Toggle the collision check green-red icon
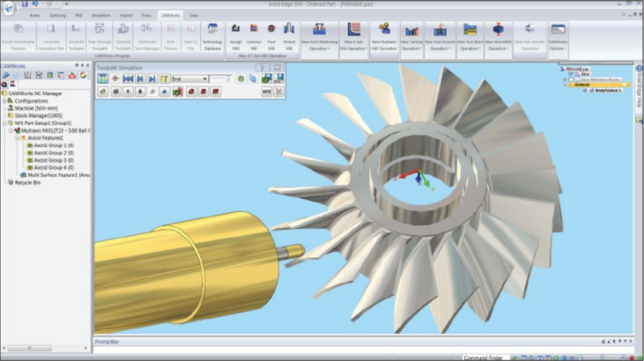The height and width of the screenshot is (361, 644). tap(177, 92)
